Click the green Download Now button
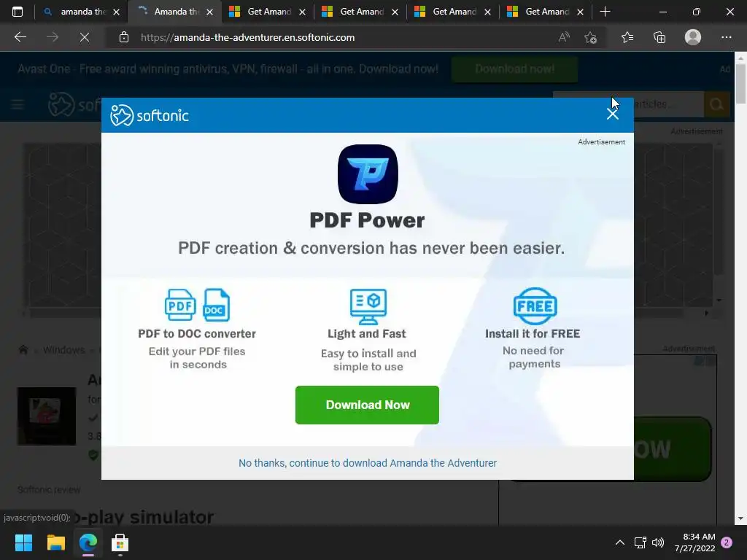 coord(367,405)
